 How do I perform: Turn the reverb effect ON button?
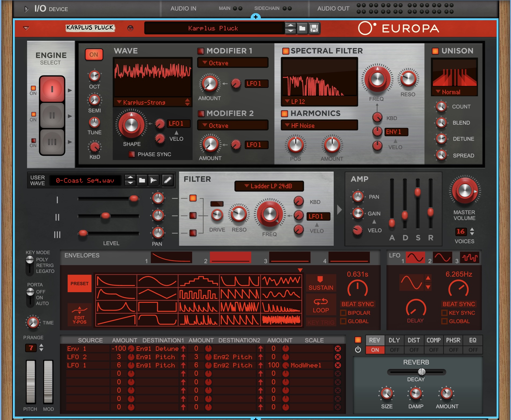click(375, 350)
